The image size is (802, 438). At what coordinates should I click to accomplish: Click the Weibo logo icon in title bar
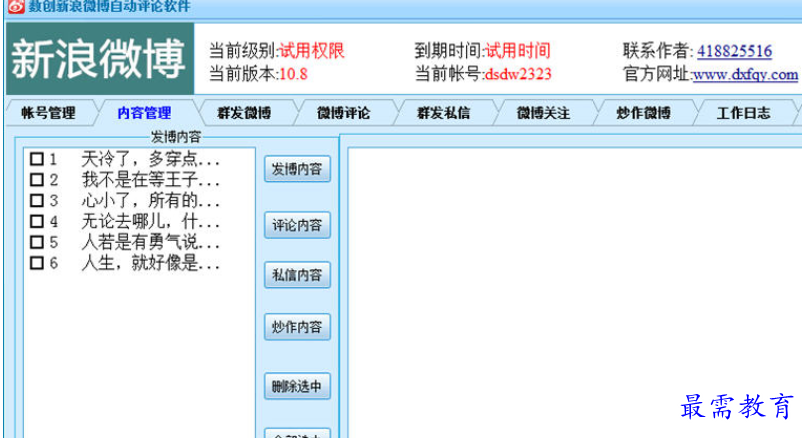(15, 6)
